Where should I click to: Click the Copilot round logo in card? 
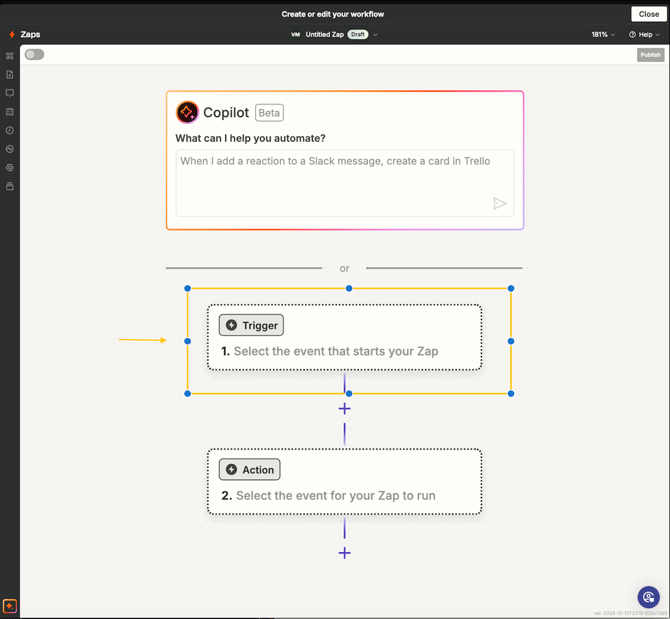click(x=187, y=112)
